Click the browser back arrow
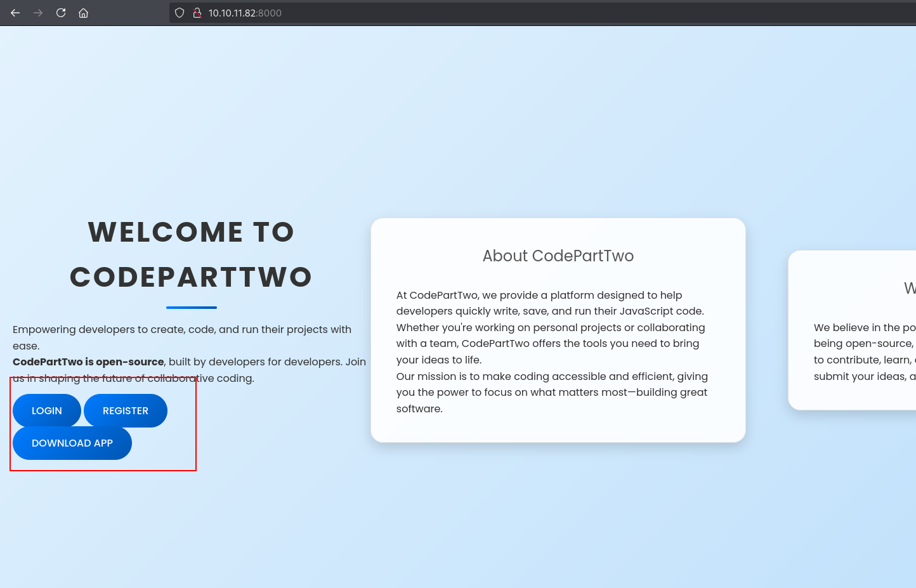This screenshot has width=916, height=588. coord(15,13)
